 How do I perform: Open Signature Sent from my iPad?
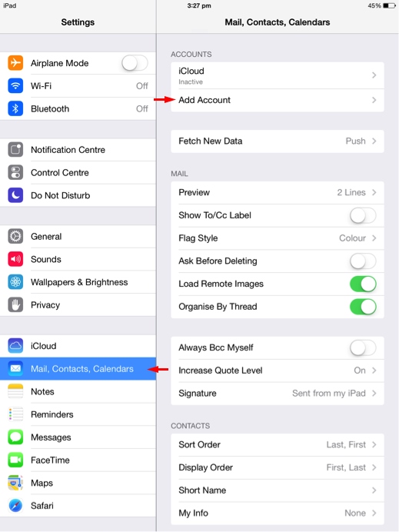pos(278,393)
